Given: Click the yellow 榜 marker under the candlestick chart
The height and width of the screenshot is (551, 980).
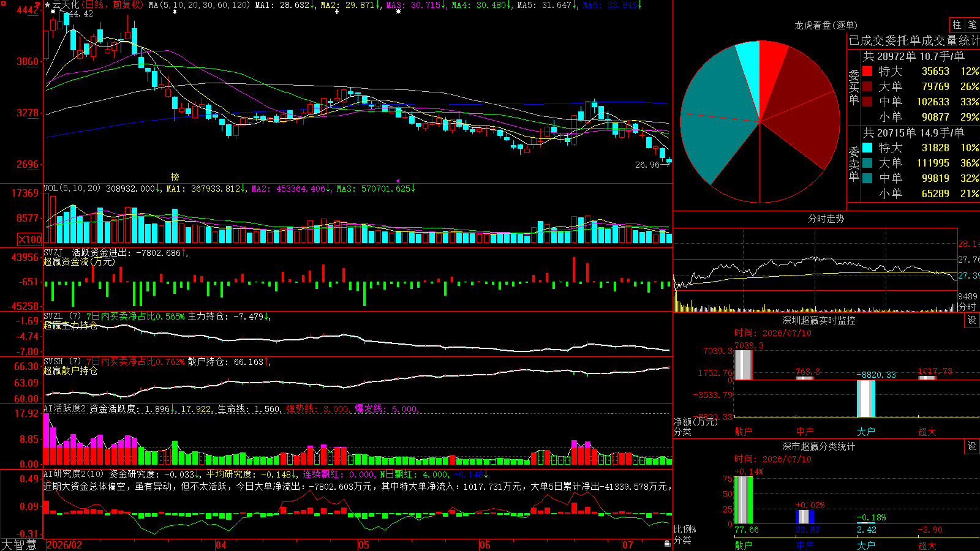Looking at the screenshot, I should click(175, 177).
